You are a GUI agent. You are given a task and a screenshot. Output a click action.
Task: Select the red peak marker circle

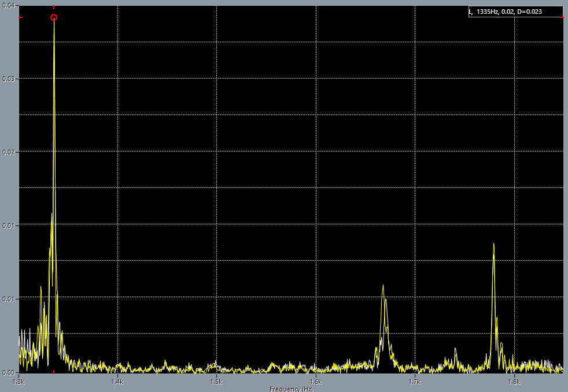54,18
